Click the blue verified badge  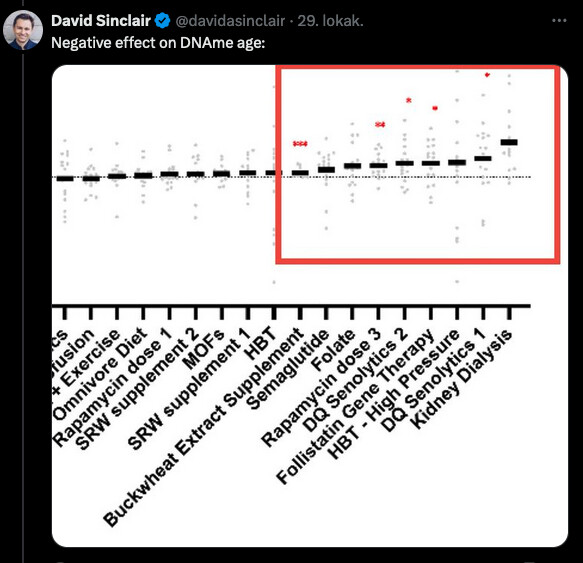162,20
